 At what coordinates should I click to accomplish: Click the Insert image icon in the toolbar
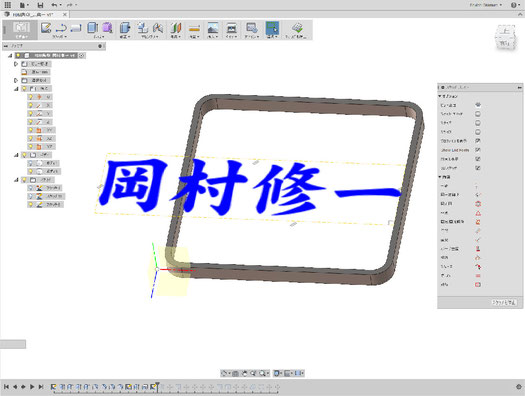point(213,27)
